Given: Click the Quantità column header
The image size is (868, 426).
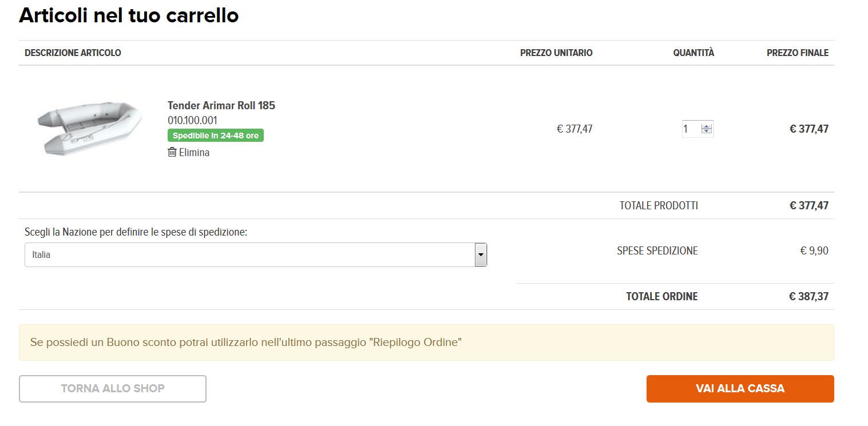Looking at the screenshot, I should (x=693, y=53).
